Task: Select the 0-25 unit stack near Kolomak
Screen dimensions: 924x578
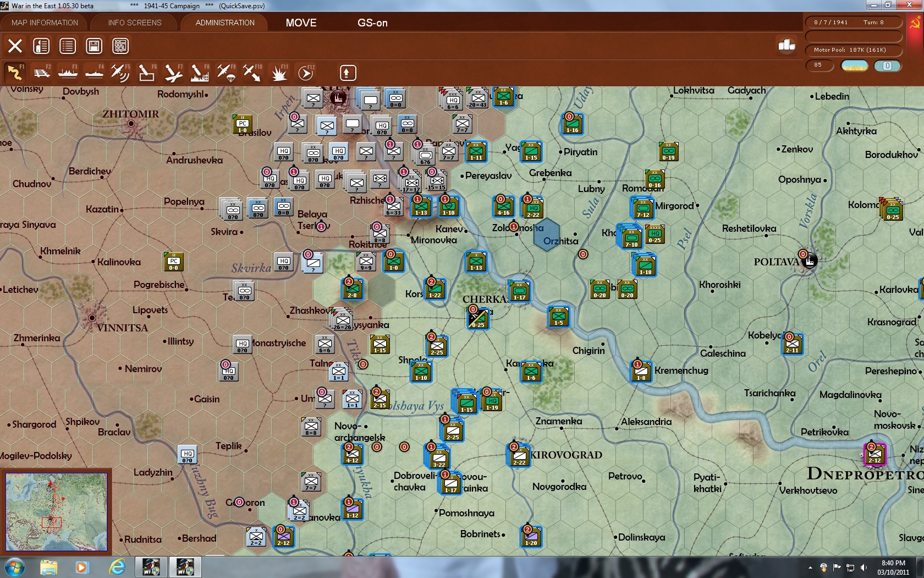Action: click(892, 209)
